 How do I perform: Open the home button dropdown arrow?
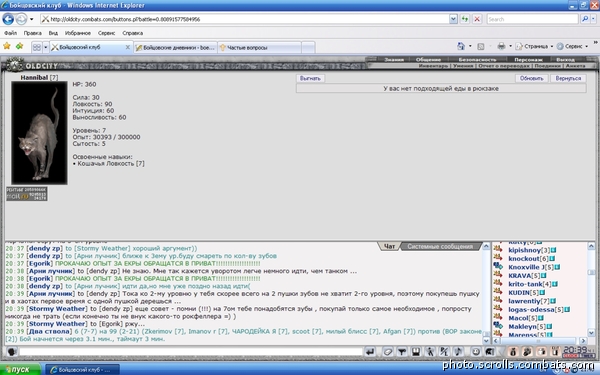(470, 46)
